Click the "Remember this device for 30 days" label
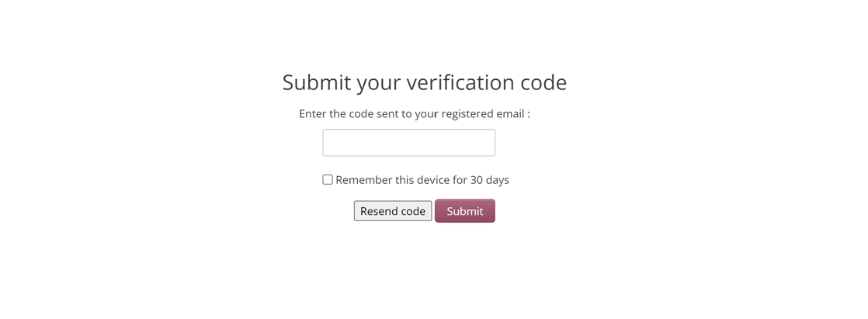Viewport: 868px width, 319px height. 422,180
